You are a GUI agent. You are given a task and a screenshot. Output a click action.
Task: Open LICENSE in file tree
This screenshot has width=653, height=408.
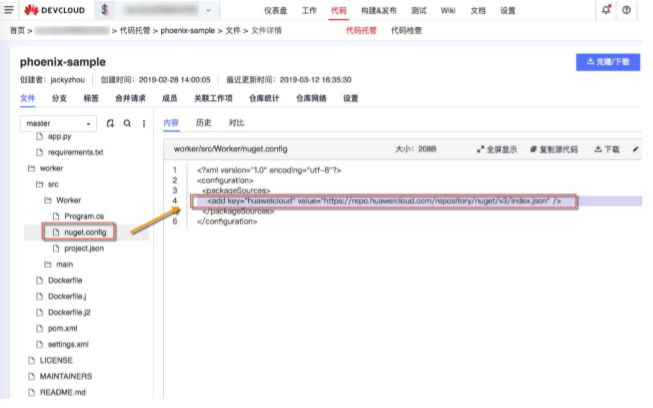56,361
